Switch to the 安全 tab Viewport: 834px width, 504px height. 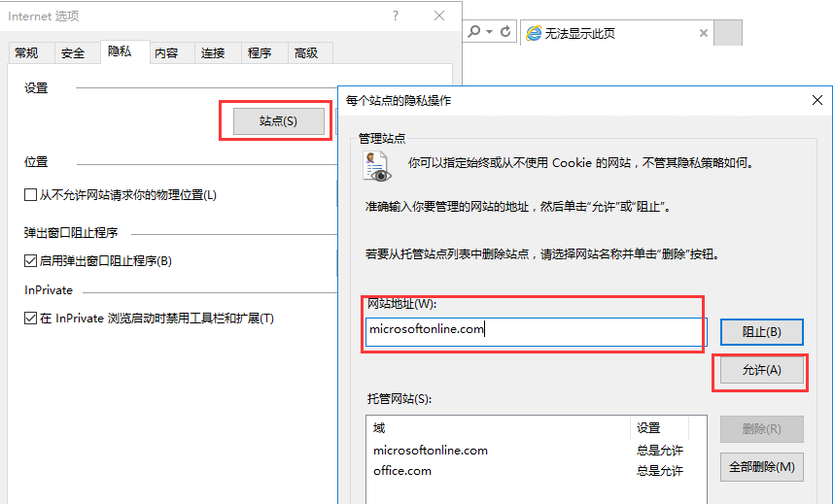73,53
